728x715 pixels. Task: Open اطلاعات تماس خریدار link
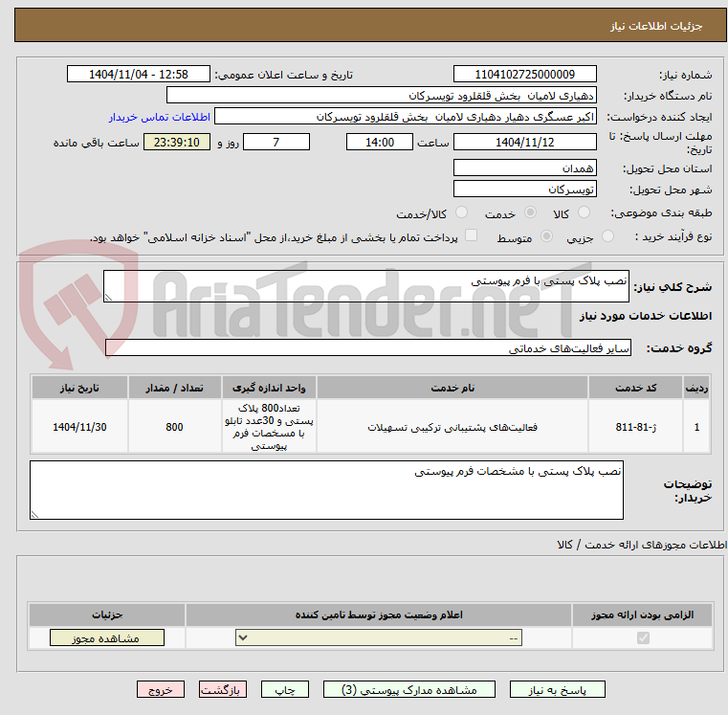click(x=160, y=117)
